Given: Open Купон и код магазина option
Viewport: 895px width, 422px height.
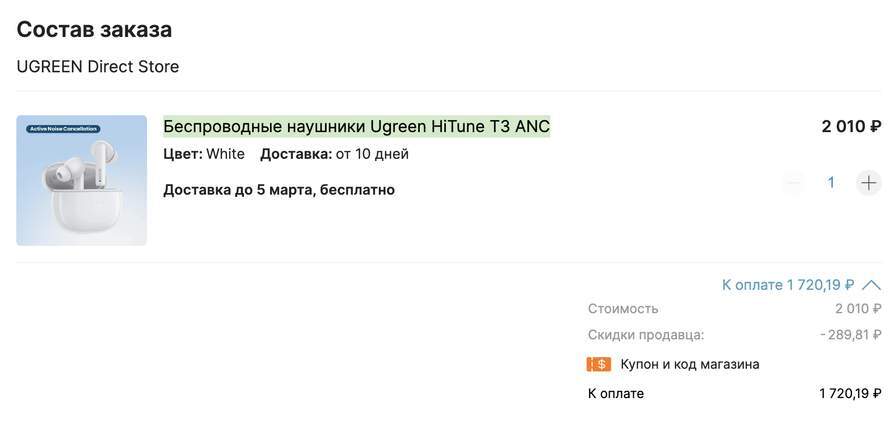Looking at the screenshot, I should pyautogui.click(x=690, y=364).
